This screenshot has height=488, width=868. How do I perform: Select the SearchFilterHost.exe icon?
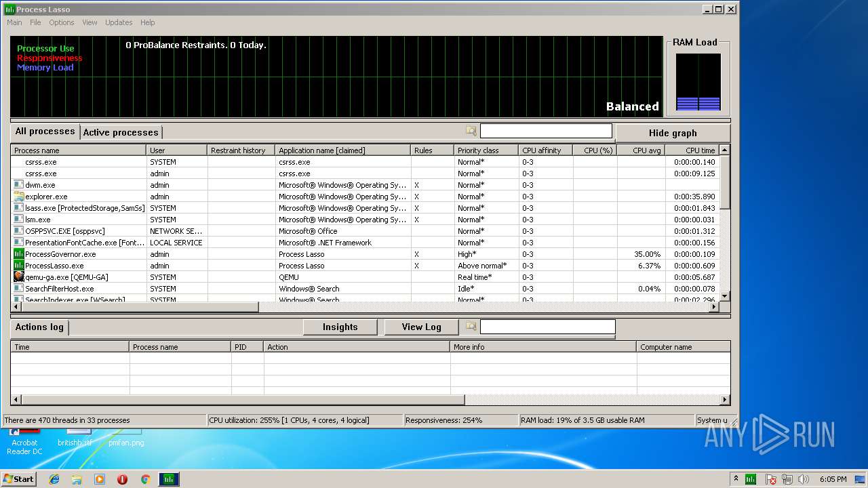click(x=18, y=289)
